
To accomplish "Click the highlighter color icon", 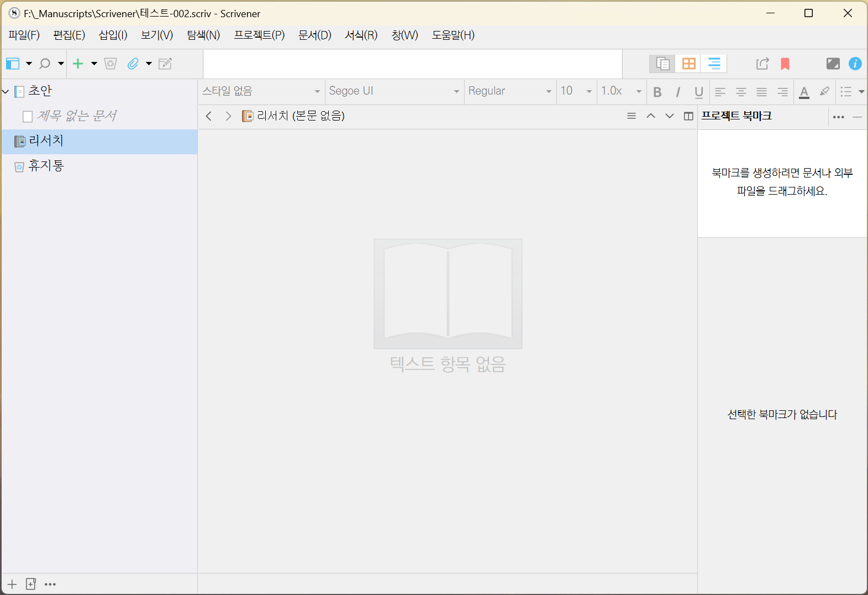I will point(824,92).
